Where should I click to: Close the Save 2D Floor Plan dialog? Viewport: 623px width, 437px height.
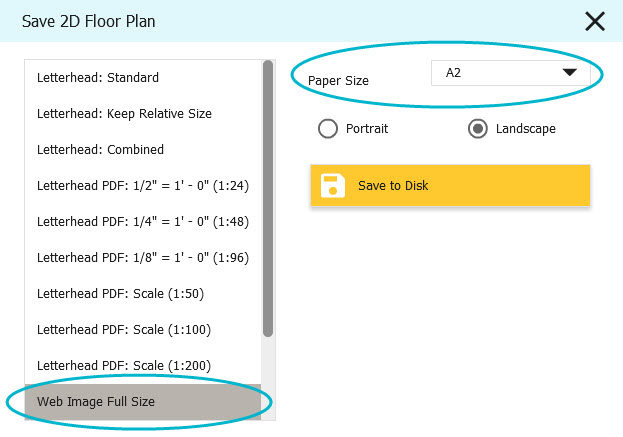595,21
